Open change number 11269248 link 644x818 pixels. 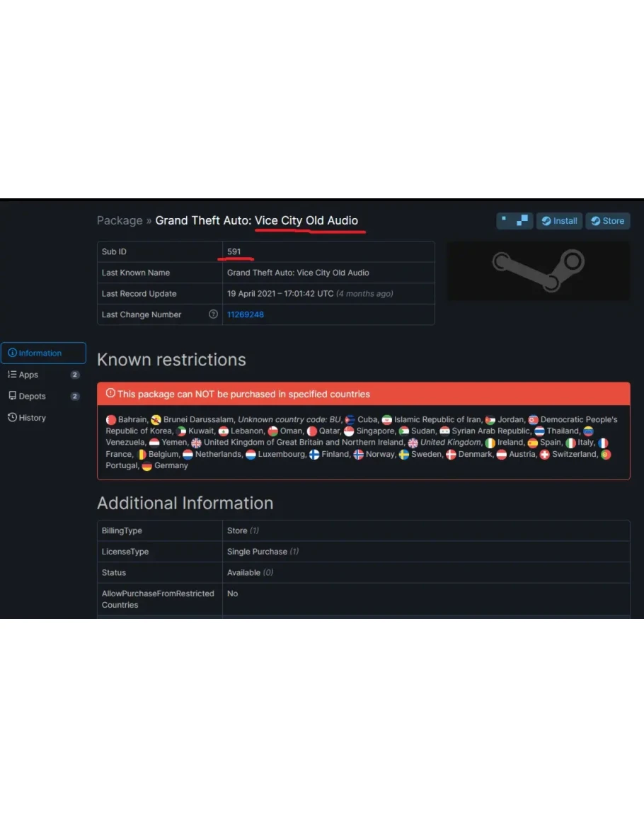tap(245, 314)
